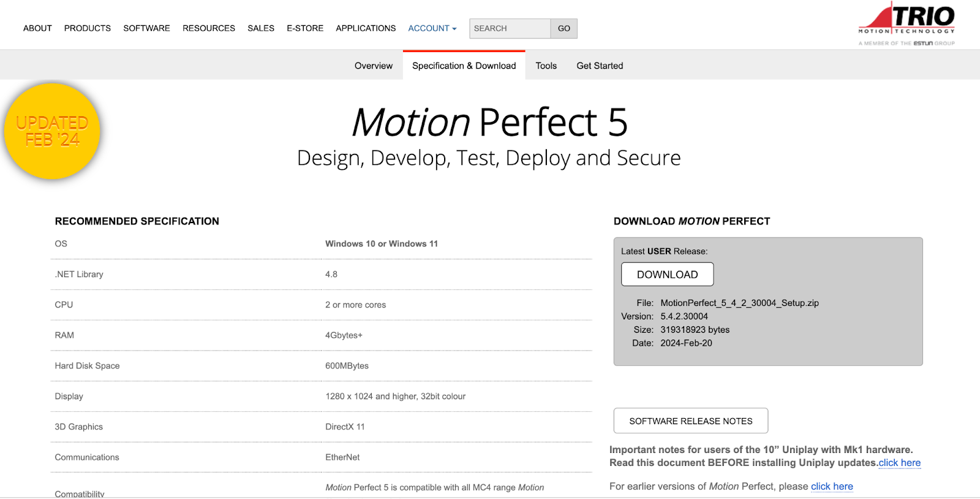Click the 'Latest USER Release:' label
The width and height of the screenshot is (980, 499).
664,251
